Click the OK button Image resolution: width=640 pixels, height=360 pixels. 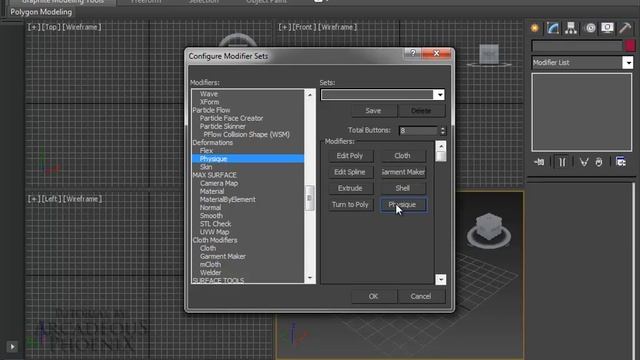tap(373, 296)
